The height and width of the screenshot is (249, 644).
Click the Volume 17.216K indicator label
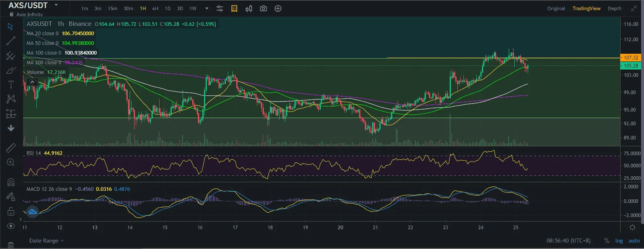(46, 72)
